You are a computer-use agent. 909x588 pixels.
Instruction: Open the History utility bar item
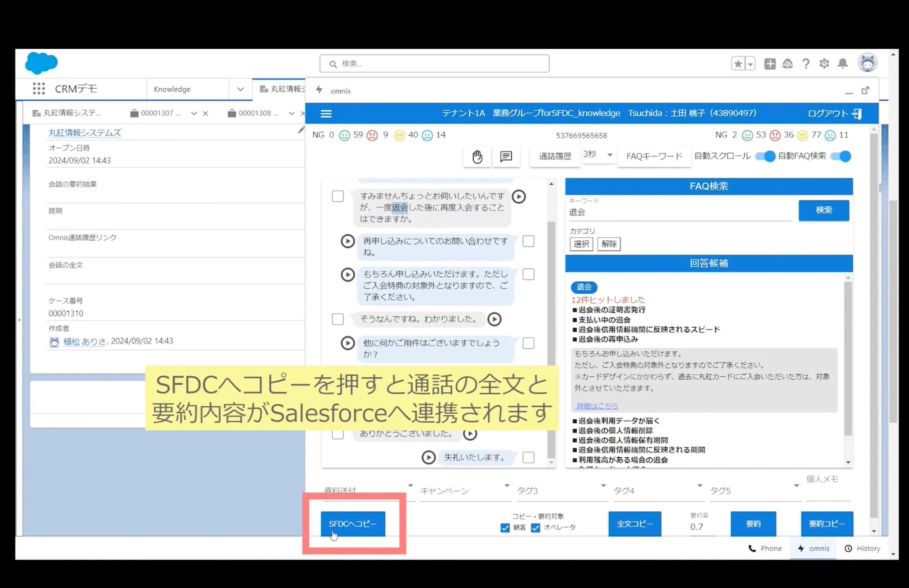pyautogui.click(x=862, y=548)
